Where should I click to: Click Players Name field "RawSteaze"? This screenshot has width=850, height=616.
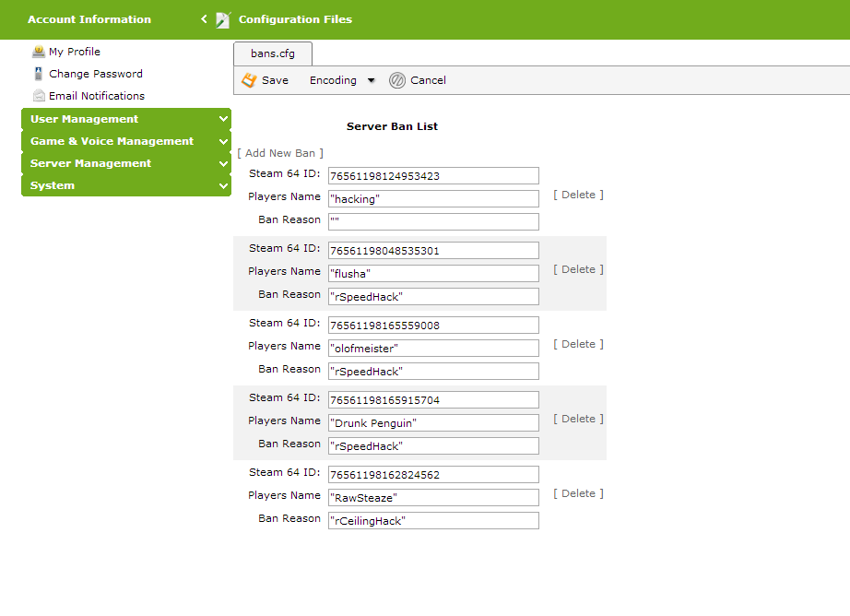tap(433, 498)
